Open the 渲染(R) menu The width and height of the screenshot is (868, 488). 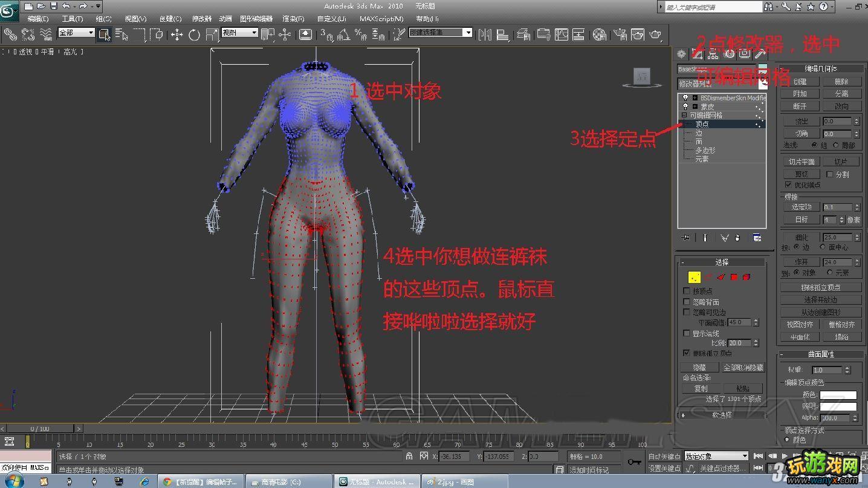[x=293, y=19]
